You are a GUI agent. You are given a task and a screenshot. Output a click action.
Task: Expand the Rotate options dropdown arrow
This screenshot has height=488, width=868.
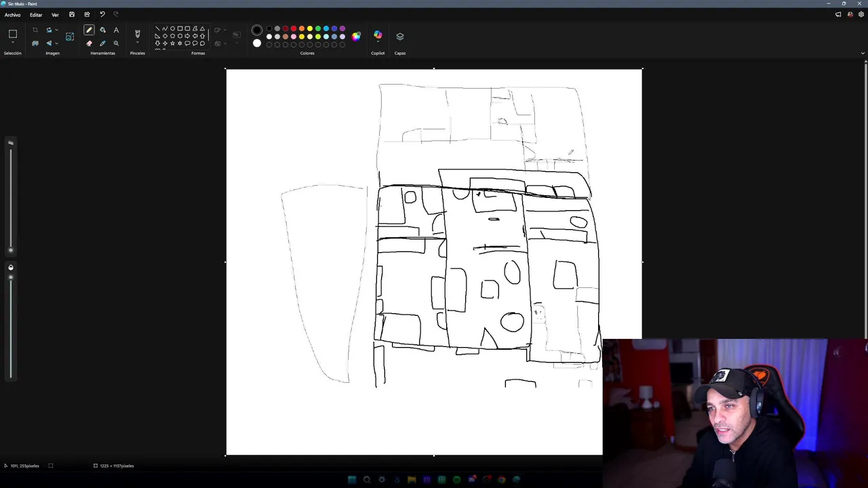[56, 30]
